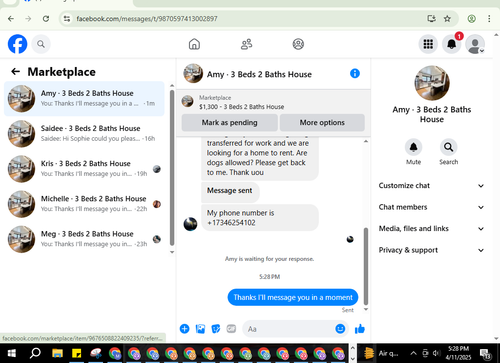This screenshot has height=363, width=500.
Task: Open Windows taskbar search
Action: click(x=35, y=353)
